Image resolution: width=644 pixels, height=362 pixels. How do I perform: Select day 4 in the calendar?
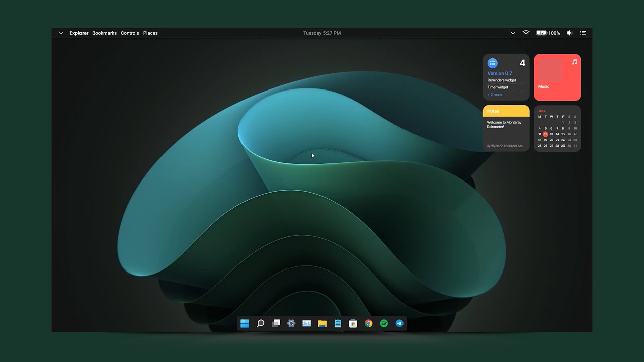pos(540,128)
